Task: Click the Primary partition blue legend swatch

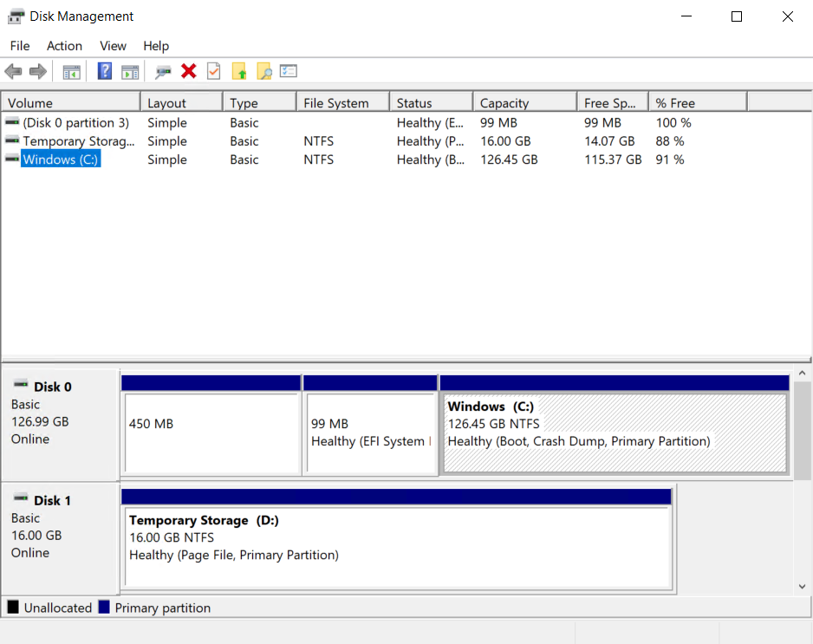Action: click(104, 608)
